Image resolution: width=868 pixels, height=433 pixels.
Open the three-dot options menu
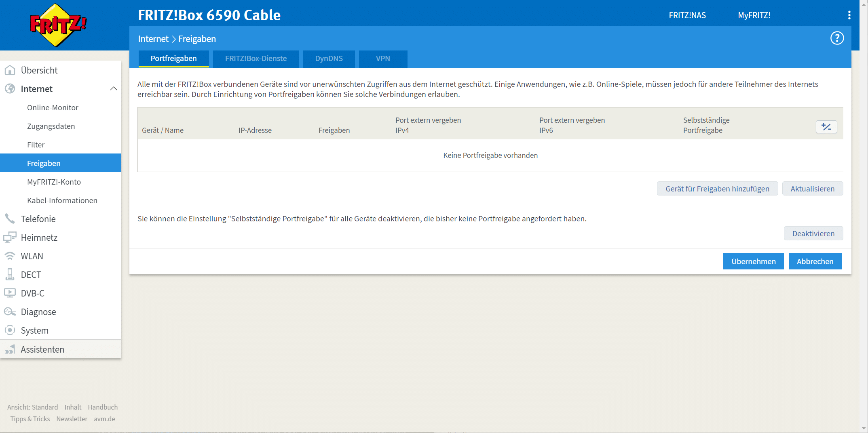(849, 15)
